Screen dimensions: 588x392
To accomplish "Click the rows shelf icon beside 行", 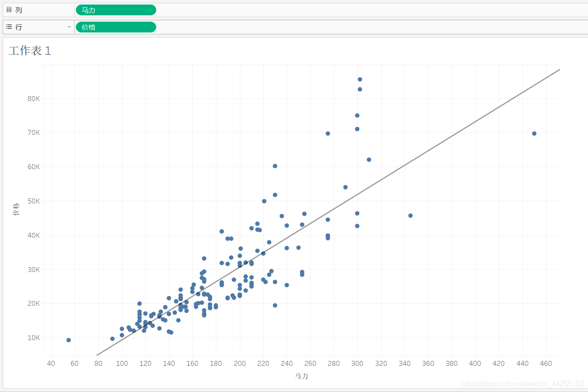I will point(9,27).
